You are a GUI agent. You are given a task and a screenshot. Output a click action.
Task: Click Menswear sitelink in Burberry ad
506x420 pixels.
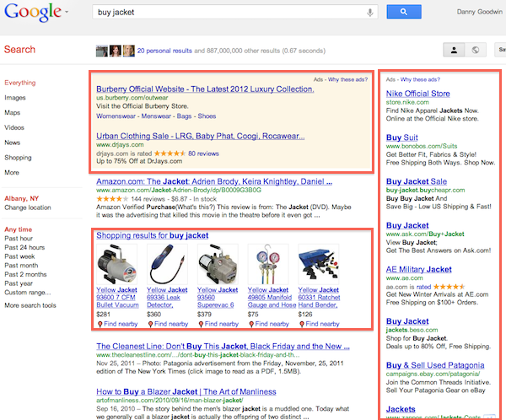[156, 116]
